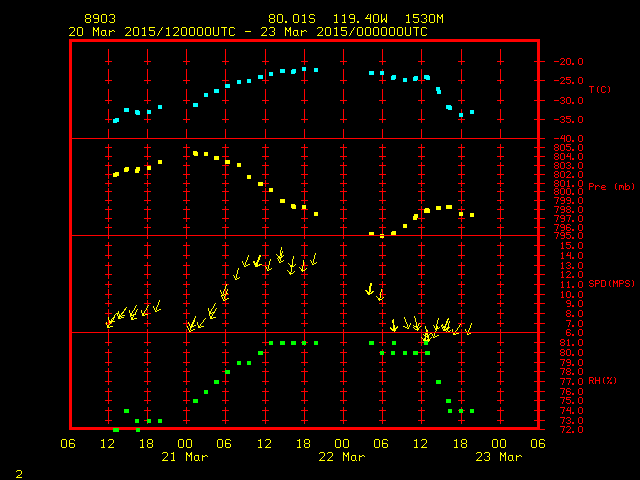Viewport: 640px width, 480px height.
Task: Click the elevation label 1530M
Action: (x=424, y=19)
